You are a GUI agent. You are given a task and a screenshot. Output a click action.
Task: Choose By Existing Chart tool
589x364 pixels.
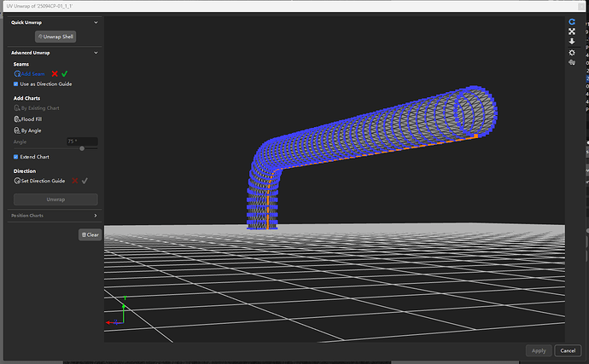[x=37, y=108]
